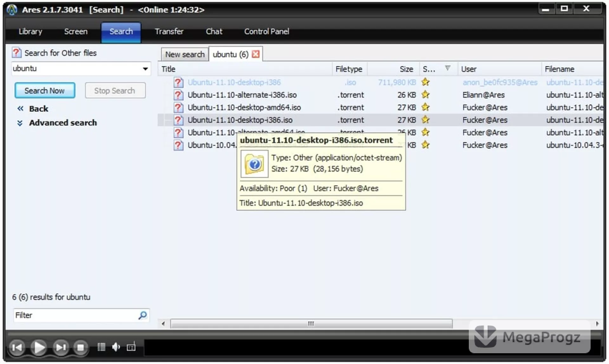Minimize the Ares window
Image resolution: width=609 pixels, height=364 pixels.
coord(546,9)
